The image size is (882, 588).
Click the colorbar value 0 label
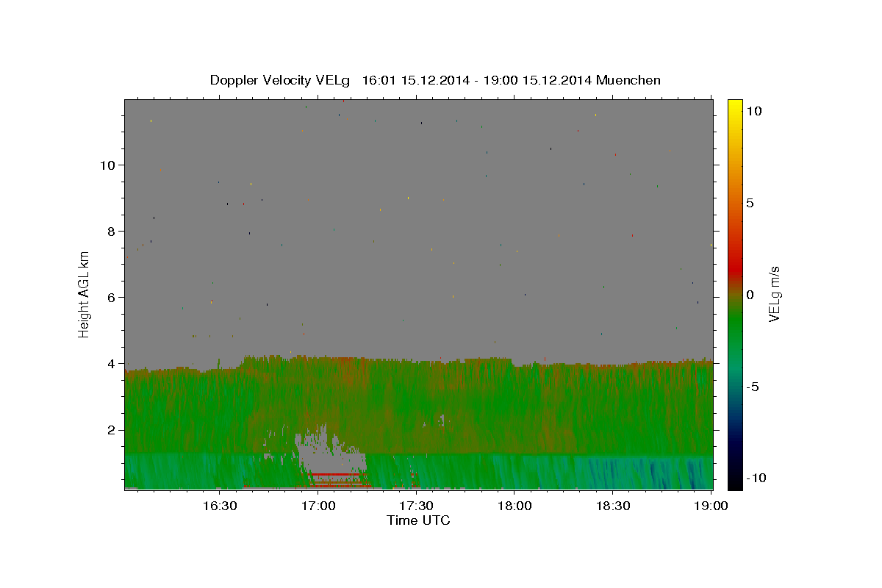750,295
